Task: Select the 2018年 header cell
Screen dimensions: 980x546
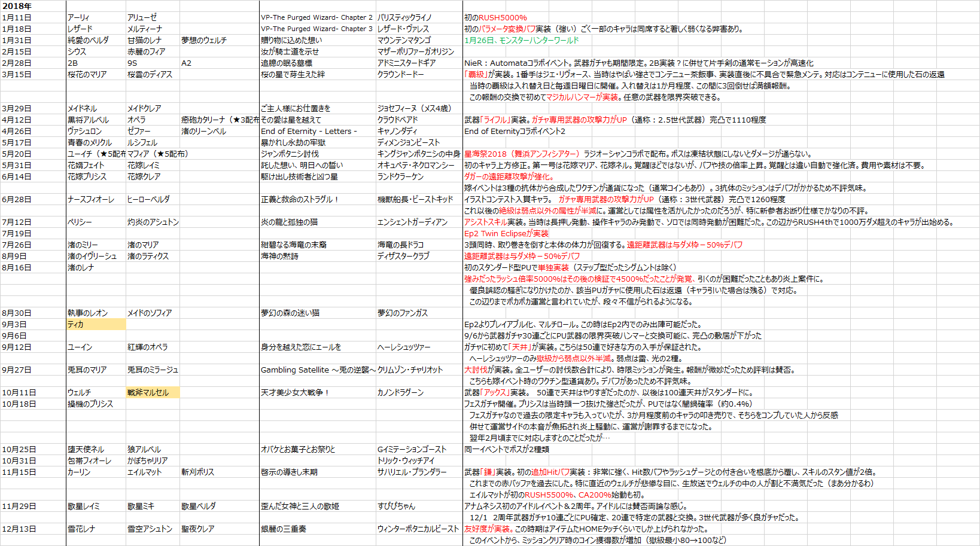Action: (x=33, y=6)
